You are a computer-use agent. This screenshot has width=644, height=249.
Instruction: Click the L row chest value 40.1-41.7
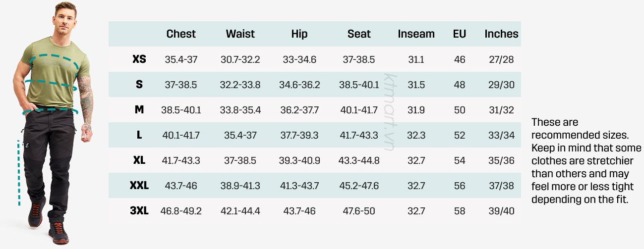click(x=181, y=135)
